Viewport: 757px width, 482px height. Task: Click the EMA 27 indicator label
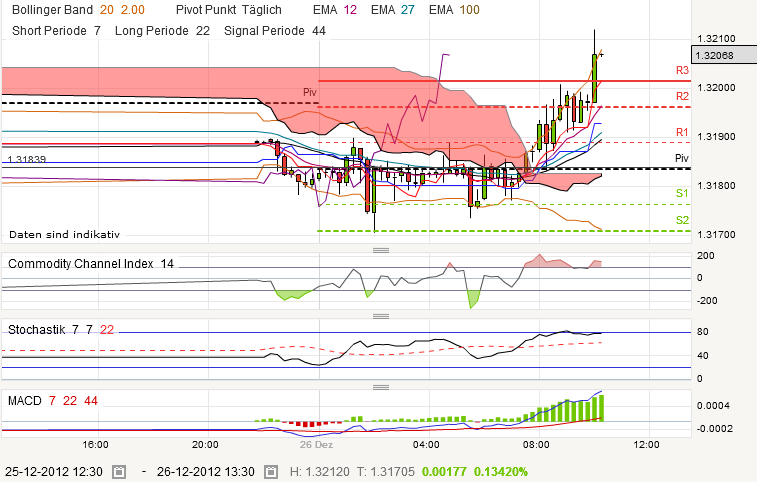[x=393, y=10]
